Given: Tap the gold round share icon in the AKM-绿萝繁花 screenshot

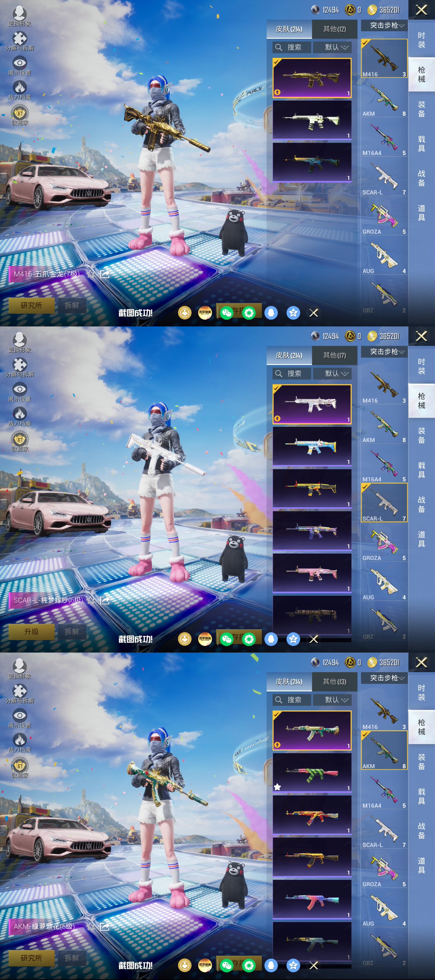Looking at the screenshot, I should click(185, 966).
